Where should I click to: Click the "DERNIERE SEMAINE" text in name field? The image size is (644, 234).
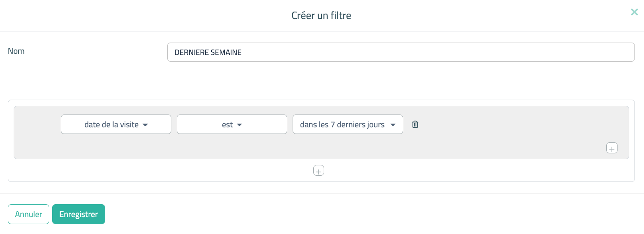pos(208,53)
